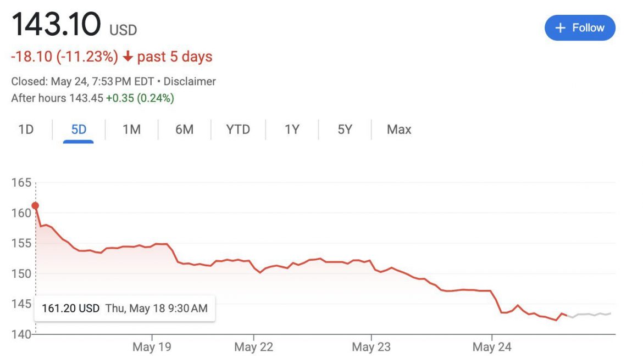Click the 161.20 USD price tooltip
This screenshot has width=643, height=364.
[124, 308]
